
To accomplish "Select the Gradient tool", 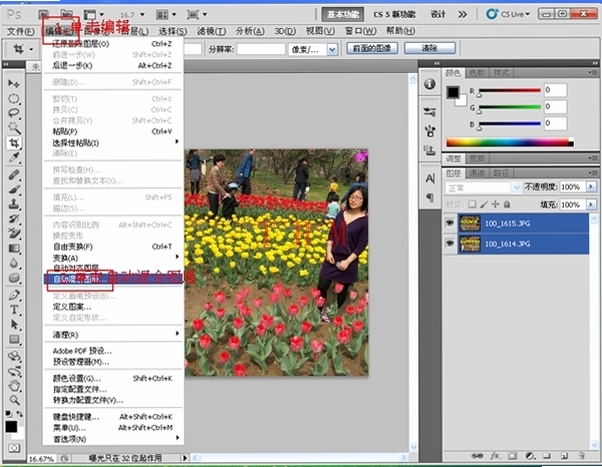I will pos(14,248).
